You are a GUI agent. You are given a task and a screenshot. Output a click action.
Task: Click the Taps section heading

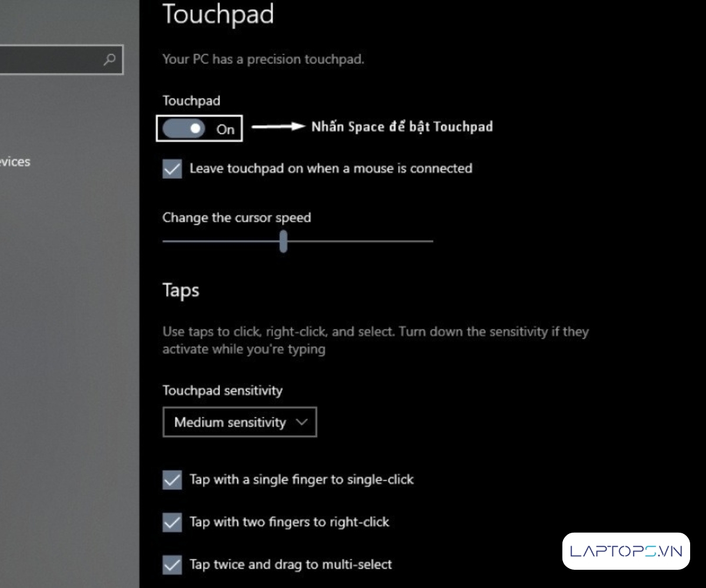coord(181,290)
